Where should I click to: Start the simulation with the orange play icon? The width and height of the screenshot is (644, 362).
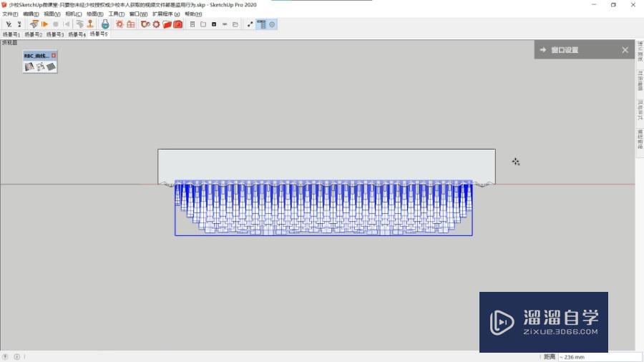click(x=45, y=24)
